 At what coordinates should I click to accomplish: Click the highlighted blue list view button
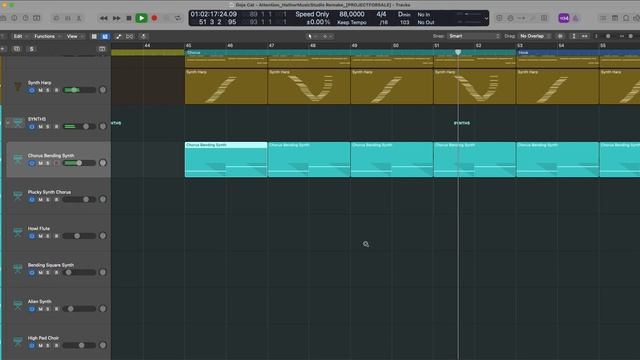pyautogui.click(x=105, y=36)
